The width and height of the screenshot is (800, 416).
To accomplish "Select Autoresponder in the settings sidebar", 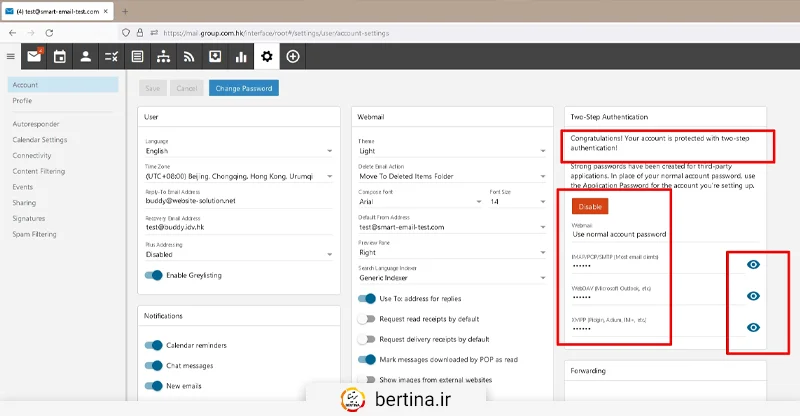I will click(x=36, y=124).
